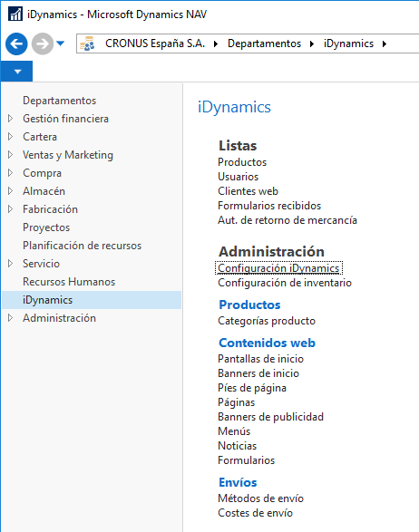Select Compra in the navigation tree
419x532 pixels.
click(x=42, y=173)
